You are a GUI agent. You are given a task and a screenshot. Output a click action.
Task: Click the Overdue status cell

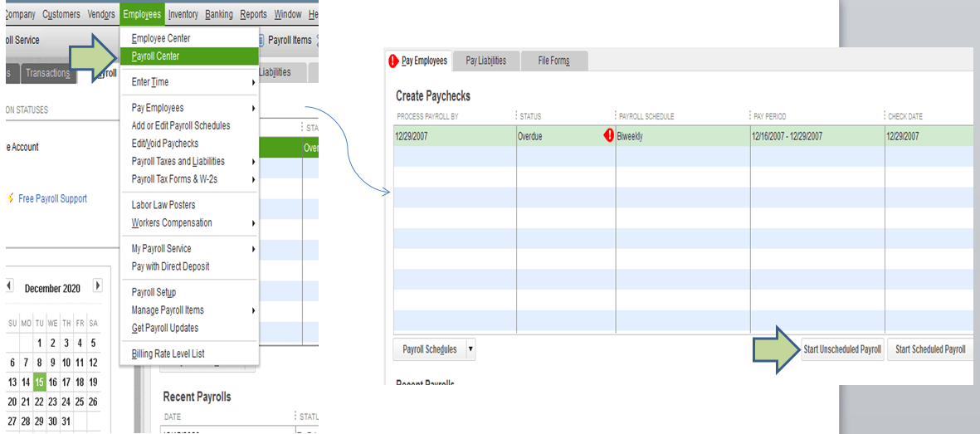pos(566,136)
